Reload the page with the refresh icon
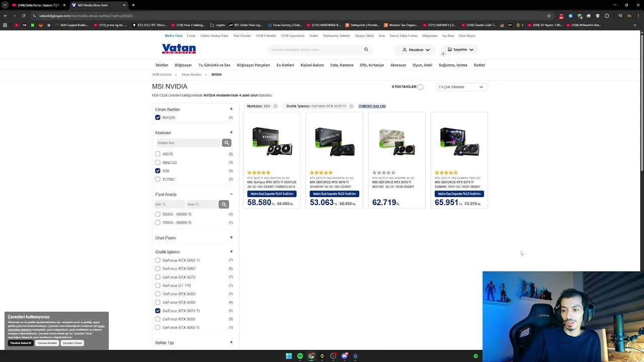The height and width of the screenshot is (362, 644). 24,16
